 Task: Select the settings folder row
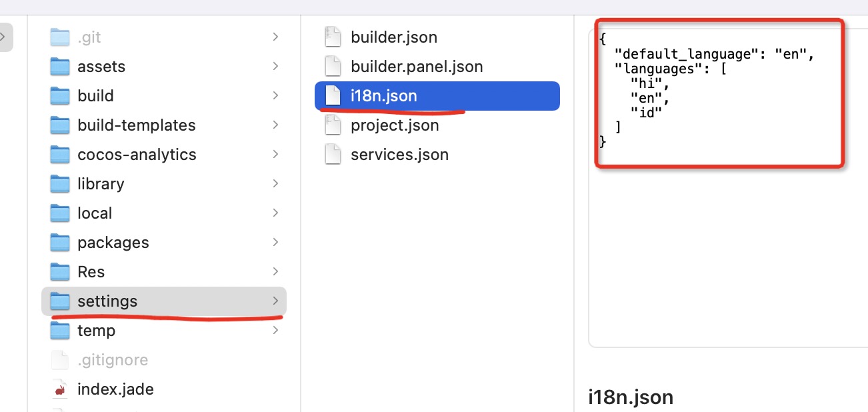tap(163, 301)
